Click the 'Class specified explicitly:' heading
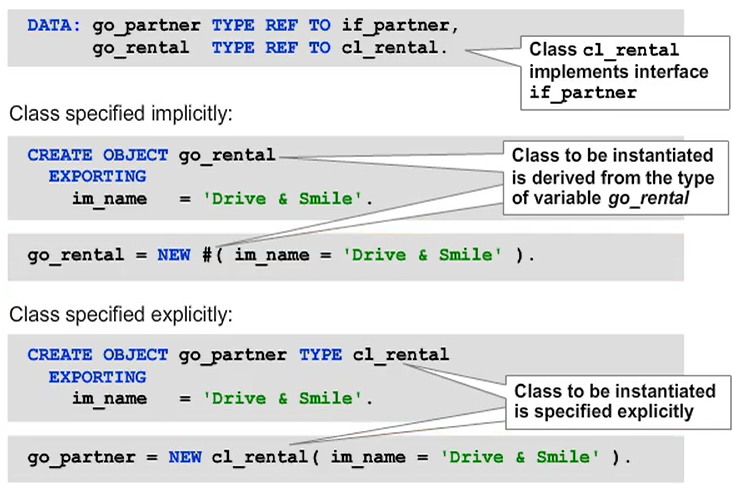The height and width of the screenshot is (488, 733). click(121, 315)
